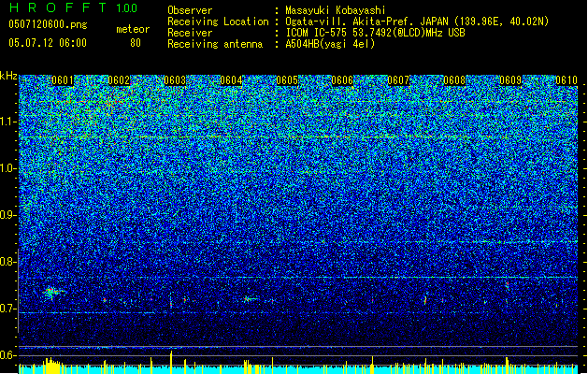Click the 0606 time marker
Screen dimensions: 588x374
(x=342, y=80)
